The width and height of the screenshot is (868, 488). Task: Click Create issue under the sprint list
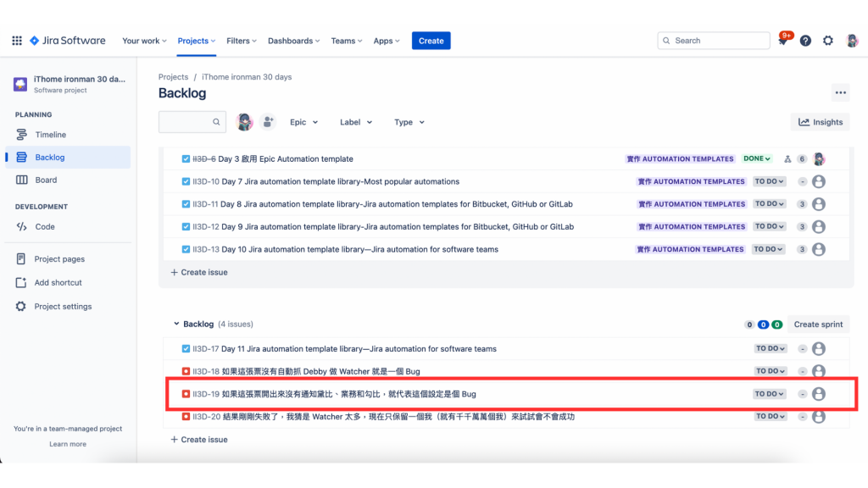point(199,272)
